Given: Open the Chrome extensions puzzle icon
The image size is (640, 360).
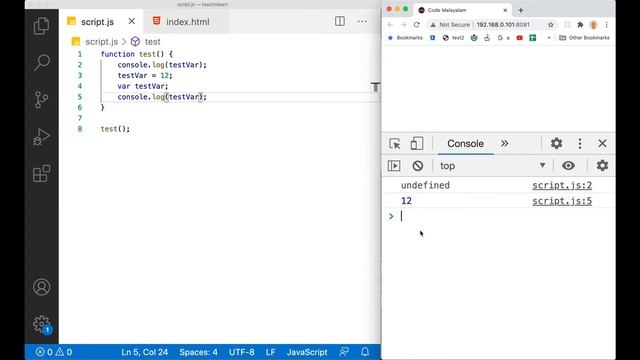Looking at the screenshot, I should pos(580,24).
